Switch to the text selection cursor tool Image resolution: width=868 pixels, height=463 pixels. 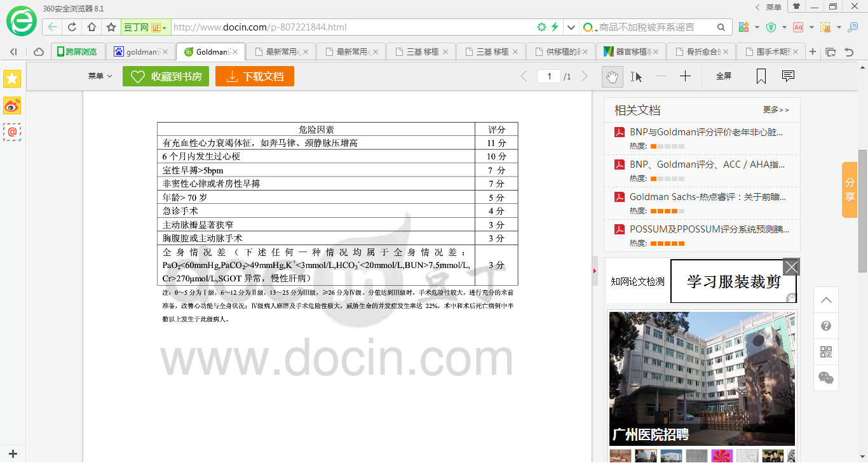point(636,76)
